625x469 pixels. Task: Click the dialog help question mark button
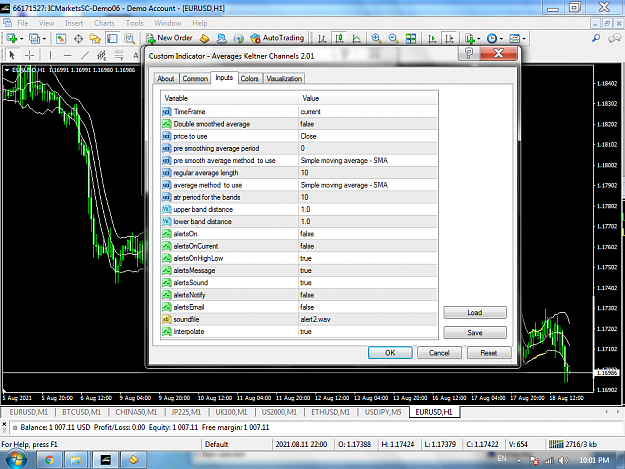click(469, 53)
